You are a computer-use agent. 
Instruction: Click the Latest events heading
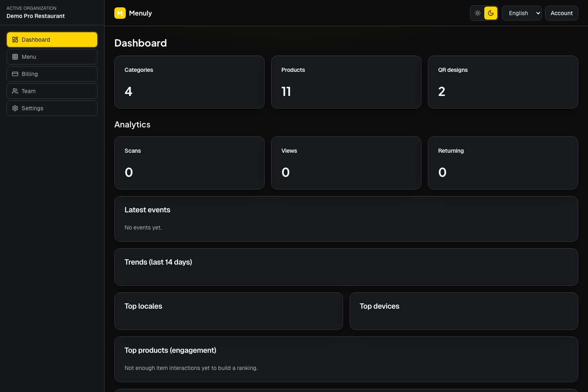pyautogui.click(x=147, y=210)
